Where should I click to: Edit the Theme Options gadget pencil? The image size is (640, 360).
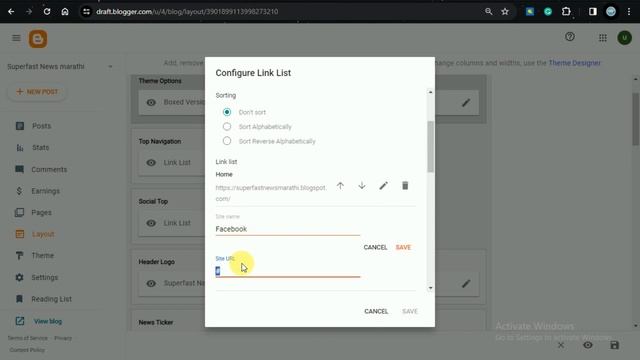pos(466,102)
